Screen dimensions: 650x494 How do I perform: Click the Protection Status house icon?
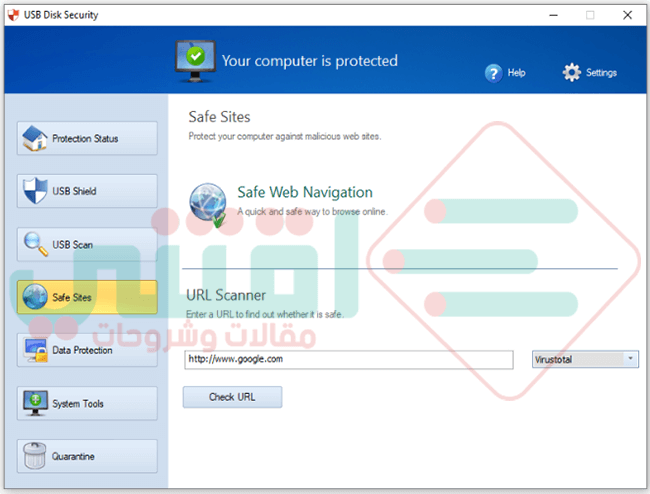pos(34,138)
